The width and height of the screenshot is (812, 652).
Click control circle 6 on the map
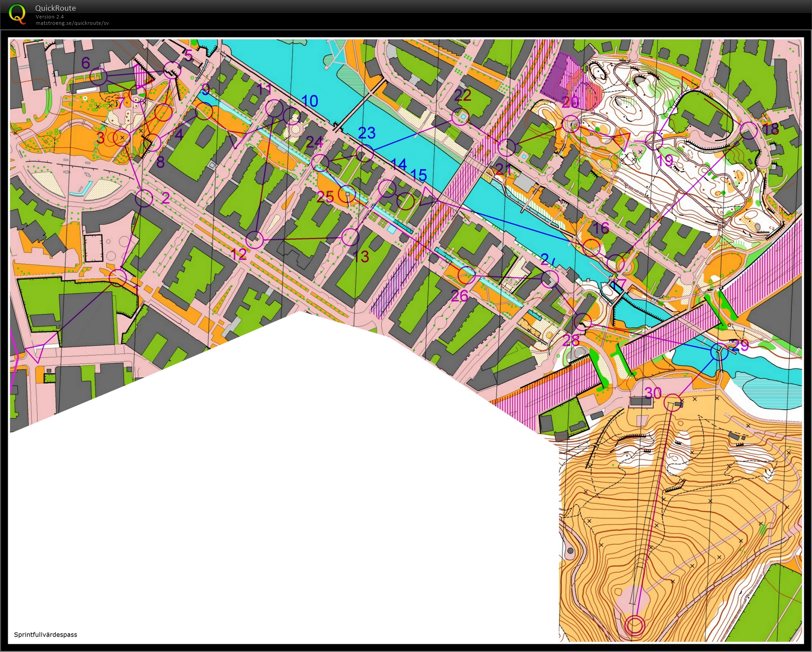99,77
